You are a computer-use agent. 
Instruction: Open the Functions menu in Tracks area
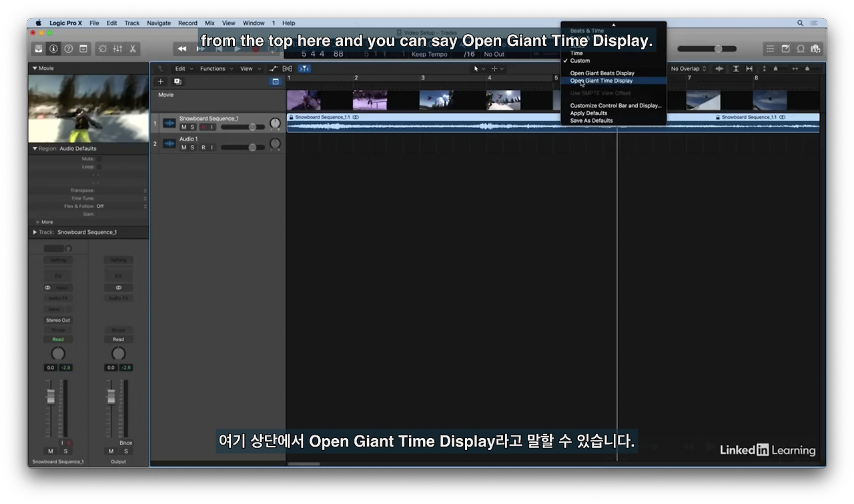(216, 69)
